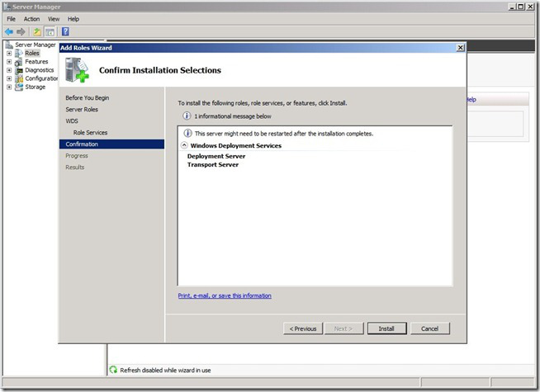Open the View menu
Screen dimensions: 540x392
pyautogui.click(x=54, y=18)
